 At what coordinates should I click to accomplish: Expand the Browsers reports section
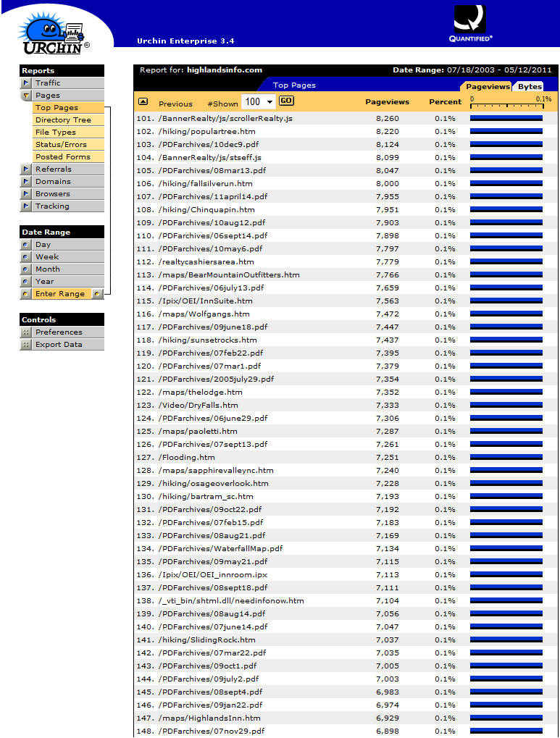[26, 193]
